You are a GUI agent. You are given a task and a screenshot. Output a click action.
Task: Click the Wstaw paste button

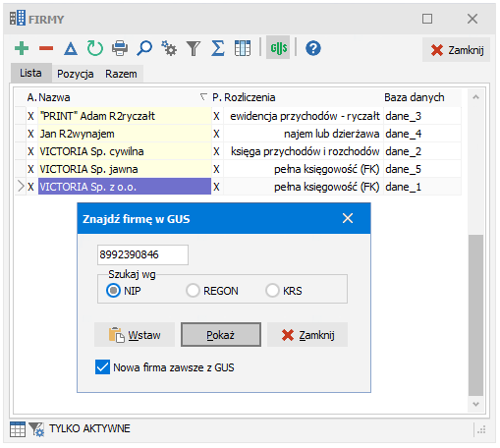(135, 335)
